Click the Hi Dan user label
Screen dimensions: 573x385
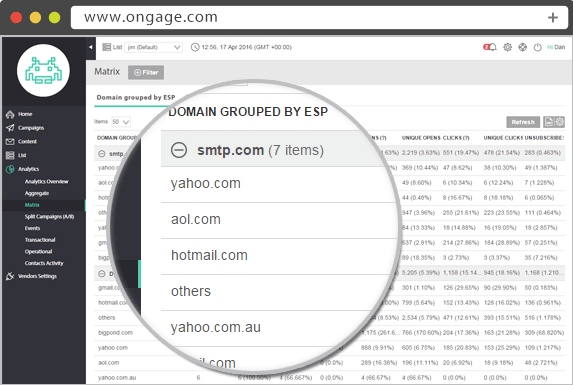pyautogui.click(x=556, y=47)
